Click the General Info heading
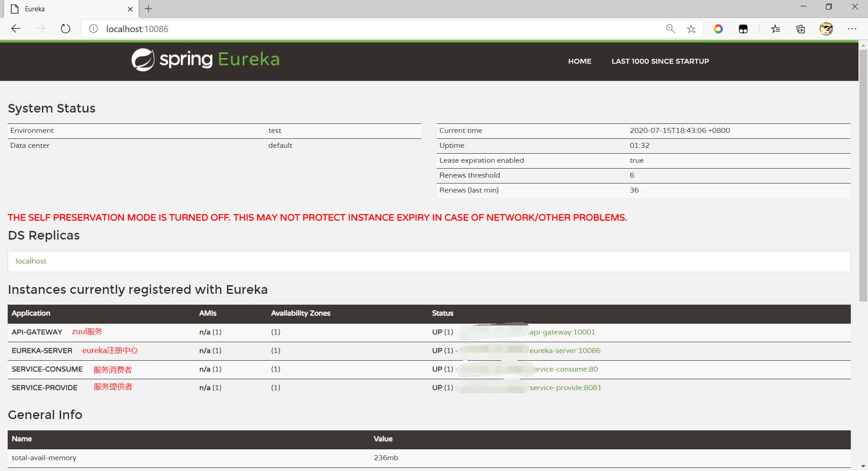Viewport: 868px width, 471px height. tap(45, 415)
